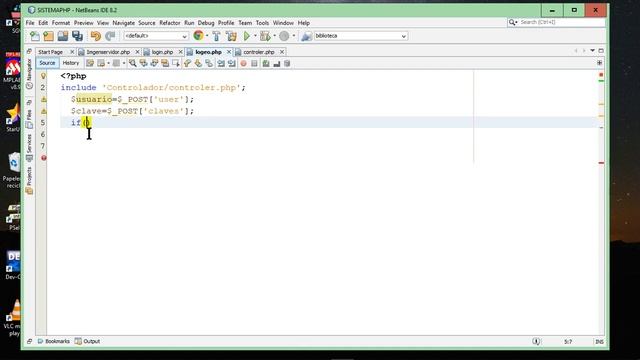Screen dimensions: 640x360
Task: Close the Start Page tab
Action: (72, 52)
